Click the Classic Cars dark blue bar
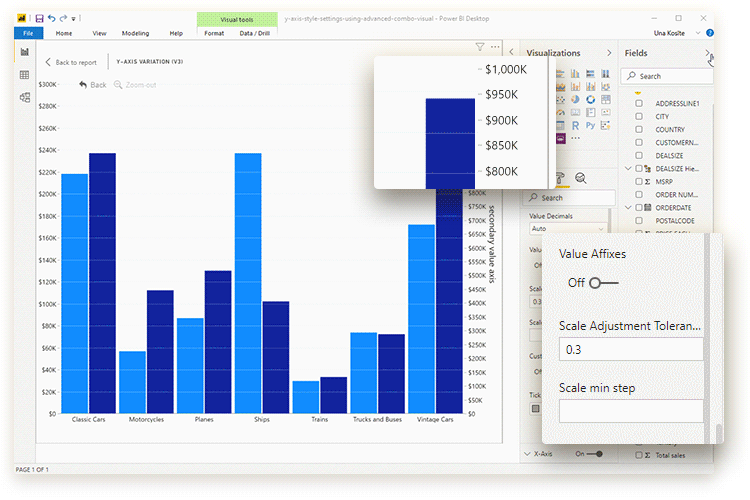This screenshot has width=750, height=500. (102, 283)
